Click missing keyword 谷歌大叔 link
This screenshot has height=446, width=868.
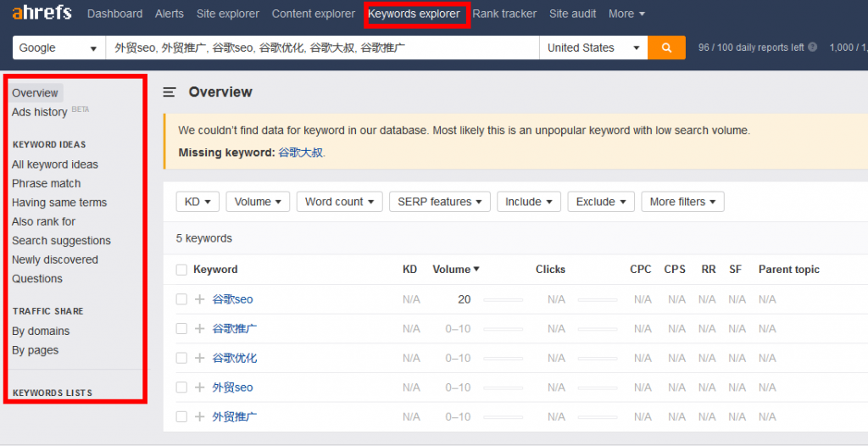tap(300, 153)
